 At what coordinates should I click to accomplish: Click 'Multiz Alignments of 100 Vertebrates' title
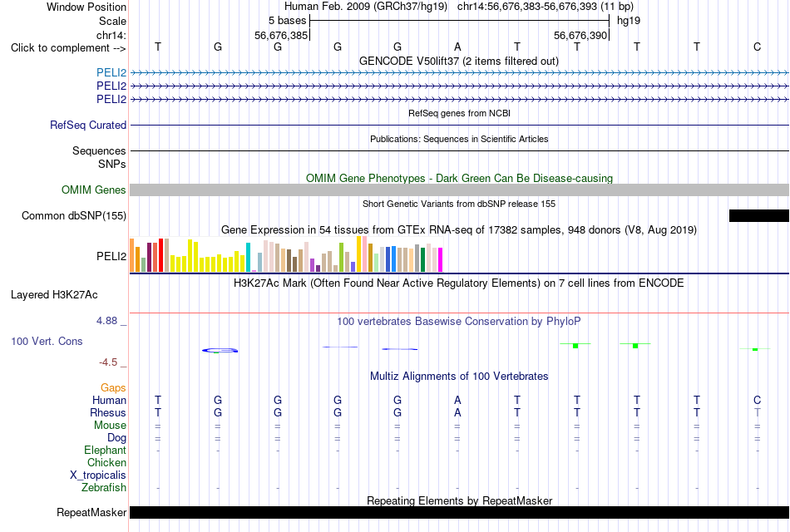pos(459,377)
